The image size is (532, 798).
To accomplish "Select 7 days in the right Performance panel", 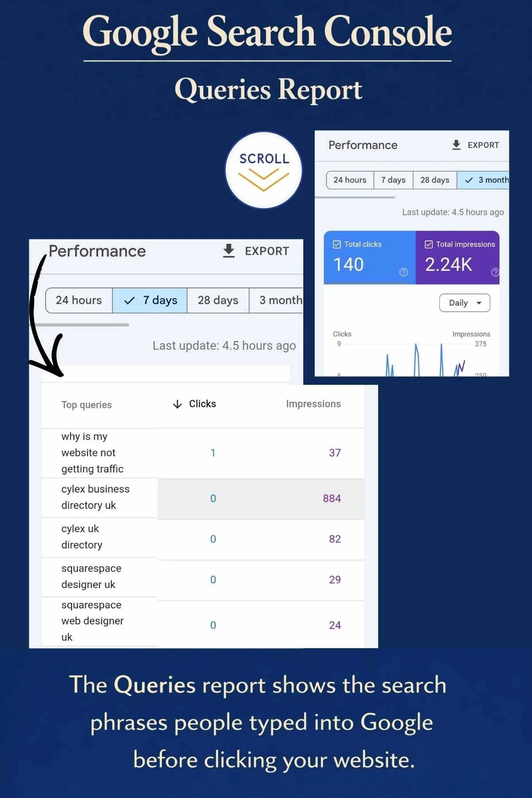I will tap(394, 180).
